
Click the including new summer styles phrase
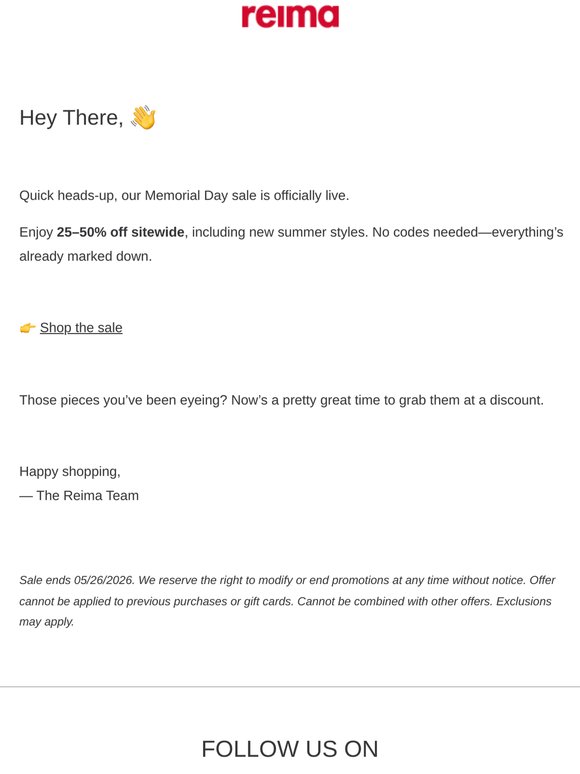tap(280, 232)
